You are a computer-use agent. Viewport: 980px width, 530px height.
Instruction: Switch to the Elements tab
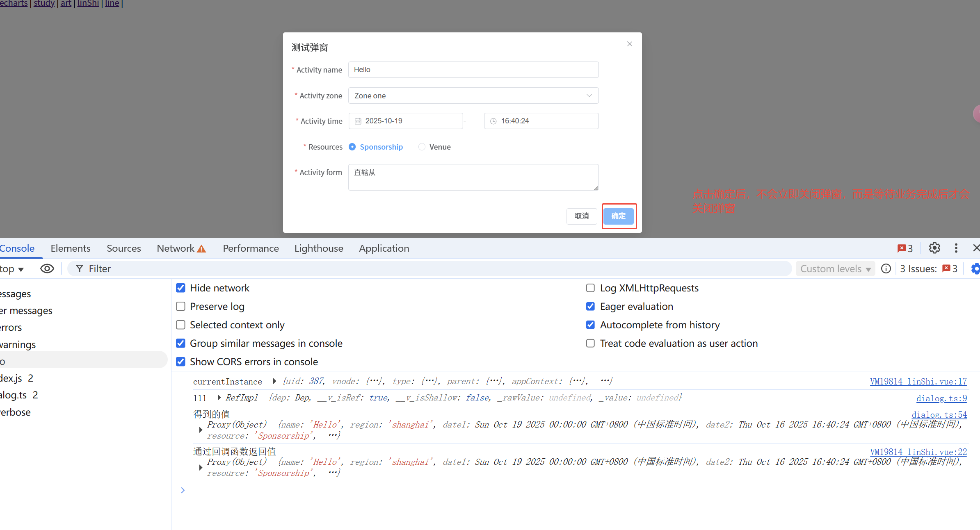(71, 248)
